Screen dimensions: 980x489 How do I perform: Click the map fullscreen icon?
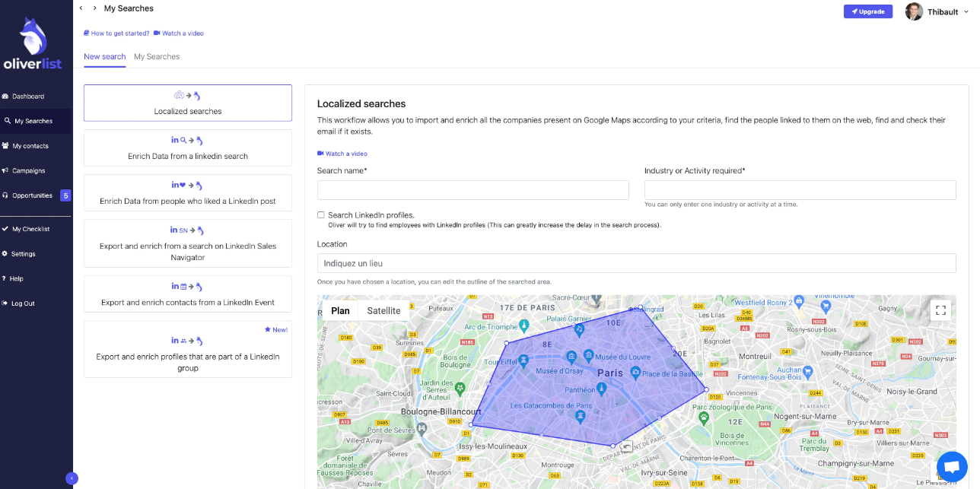click(940, 310)
